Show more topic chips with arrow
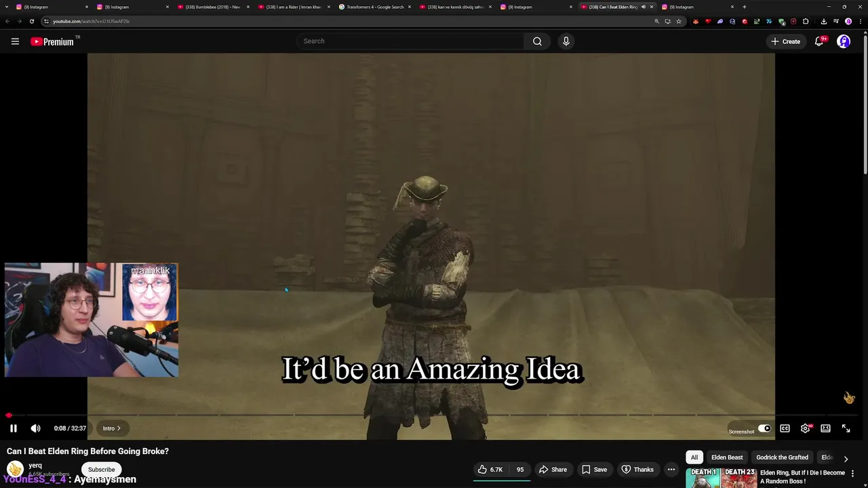Image resolution: width=868 pixels, height=488 pixels. pos(846,459)
